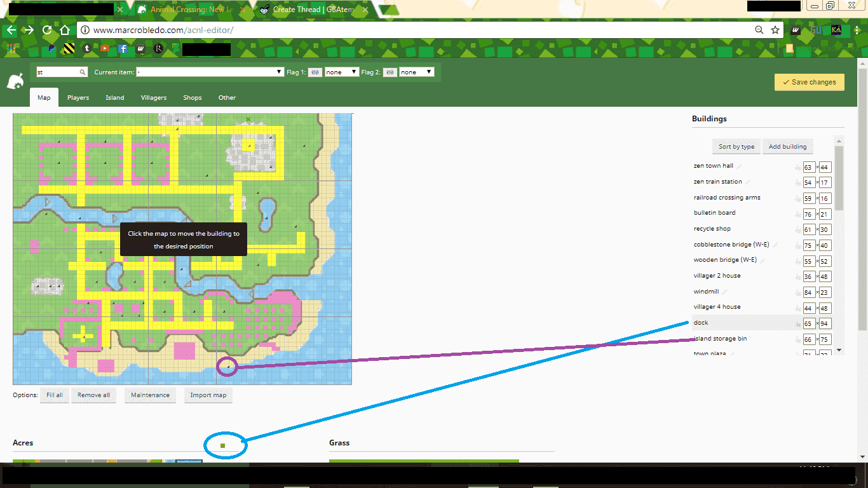Open the yellow-black striped bookmark icon
This screenshot has width=868, height=488.
69,48
